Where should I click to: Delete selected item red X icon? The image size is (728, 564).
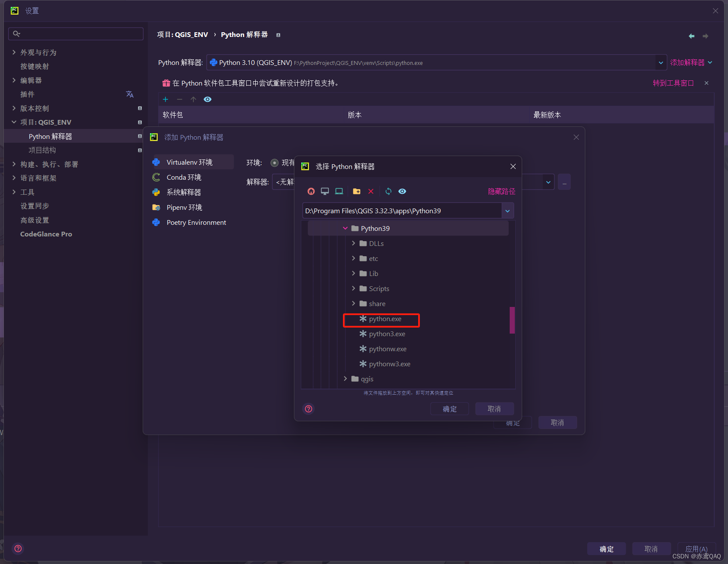pyautogui.click(x=371, y=191)
